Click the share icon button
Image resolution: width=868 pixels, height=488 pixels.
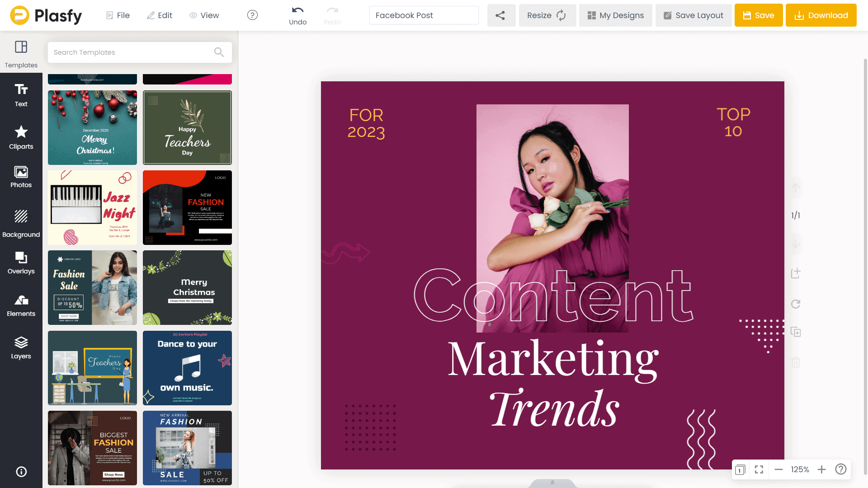pos(500,15)
